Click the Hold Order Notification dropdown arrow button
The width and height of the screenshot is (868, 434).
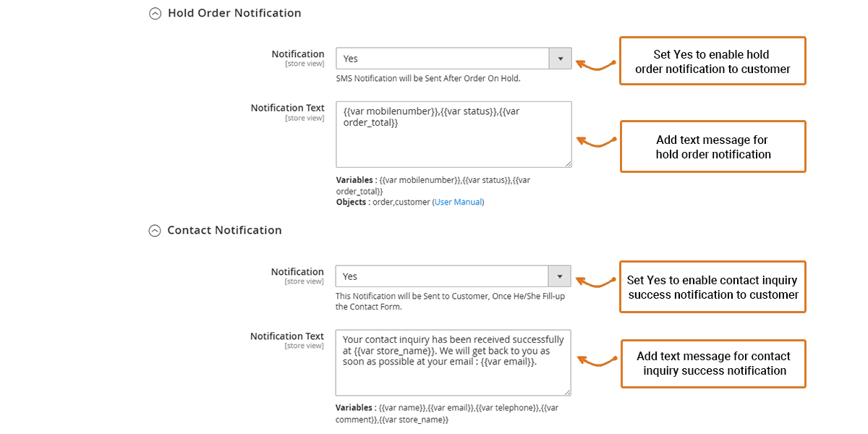pyautogui.click(x=560, y=59)
